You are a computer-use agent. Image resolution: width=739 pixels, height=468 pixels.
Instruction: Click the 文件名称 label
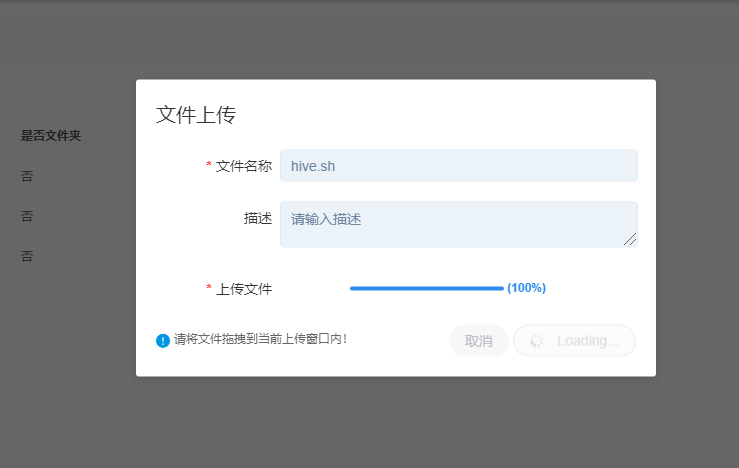pos(243,166)
